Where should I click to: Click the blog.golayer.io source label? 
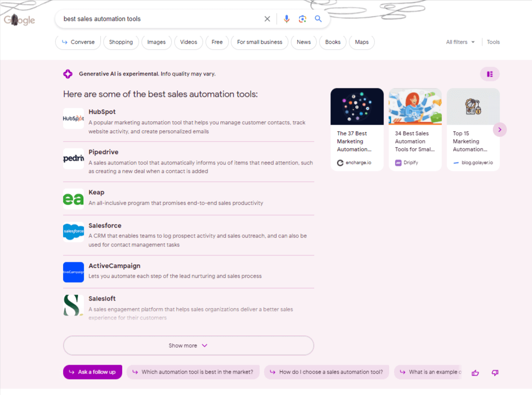(x=473, y=162)
